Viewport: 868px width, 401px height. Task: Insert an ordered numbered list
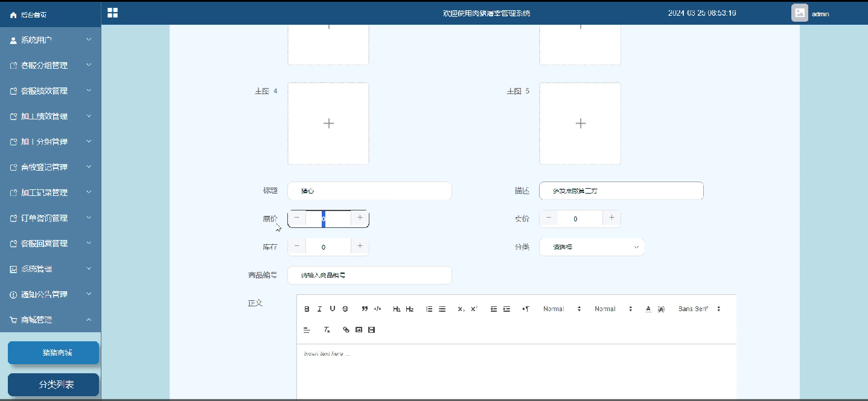(429, 309)
